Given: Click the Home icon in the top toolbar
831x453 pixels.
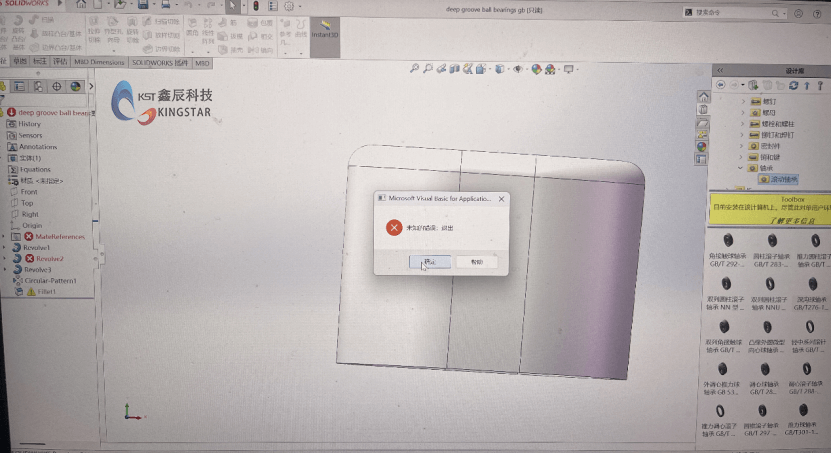Looking at the screenshot, I should pyautogui.click(x=81, y=5).
